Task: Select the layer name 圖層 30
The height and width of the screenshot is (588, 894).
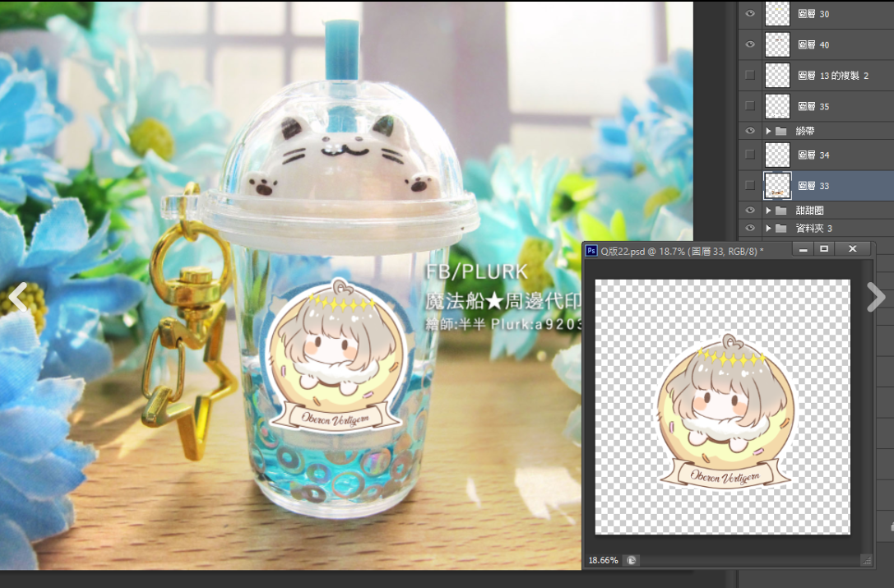Action: (x=813, y=14)
